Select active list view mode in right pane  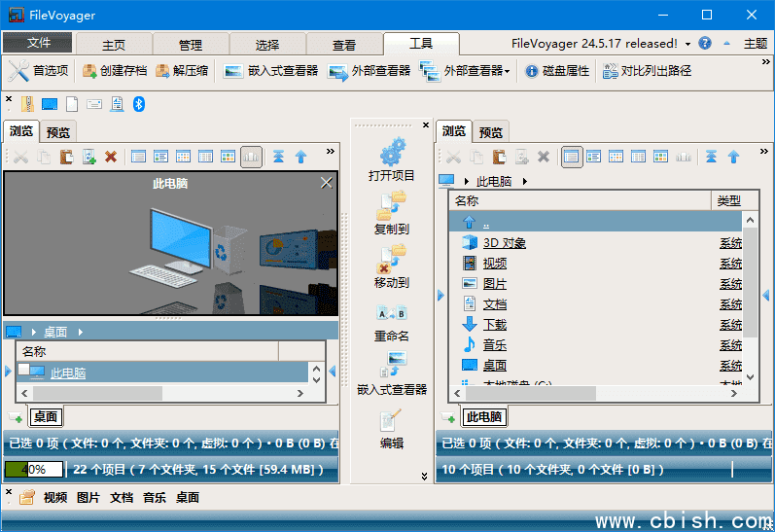572,158
